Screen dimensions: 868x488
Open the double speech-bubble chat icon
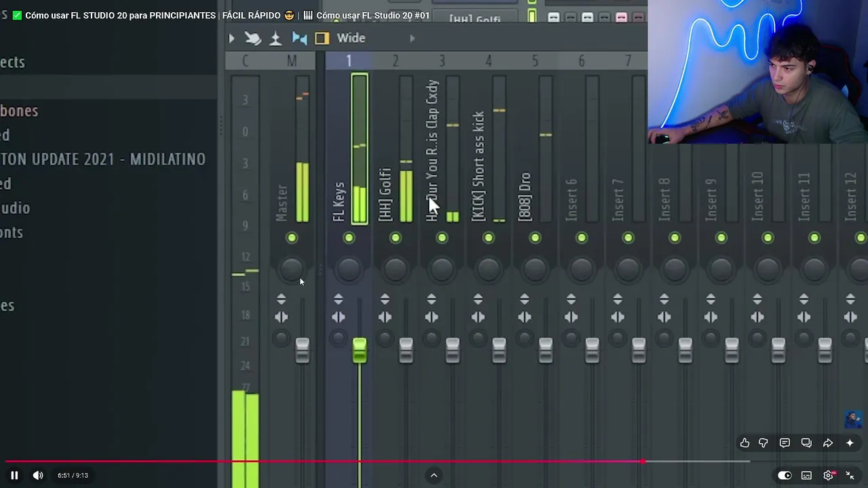(x=806, y=443)
